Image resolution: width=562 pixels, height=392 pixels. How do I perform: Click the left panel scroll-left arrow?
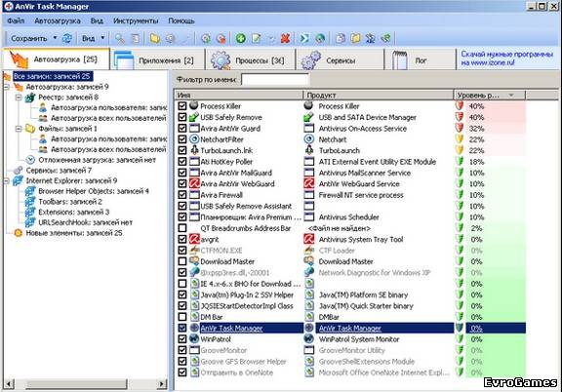(9, 384)
